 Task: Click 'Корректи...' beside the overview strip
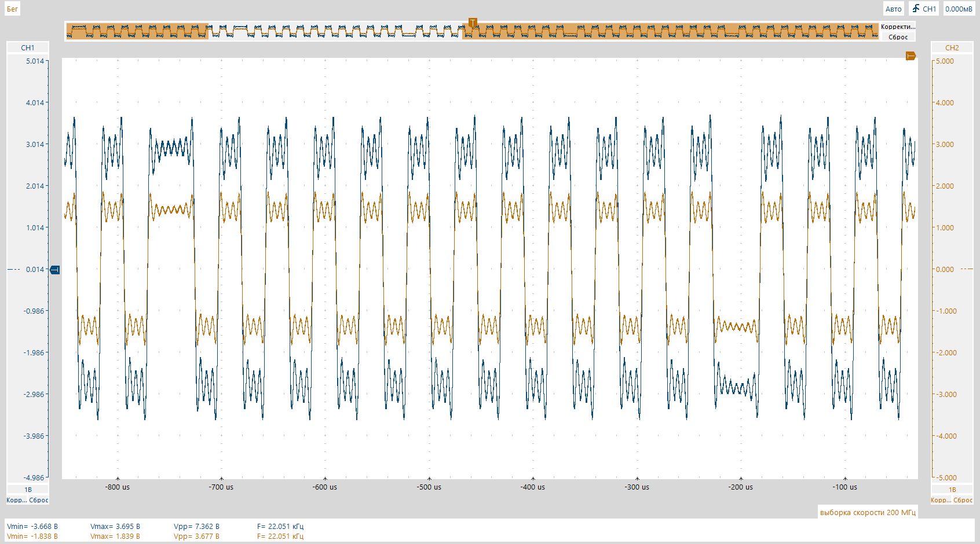[898, 27]
